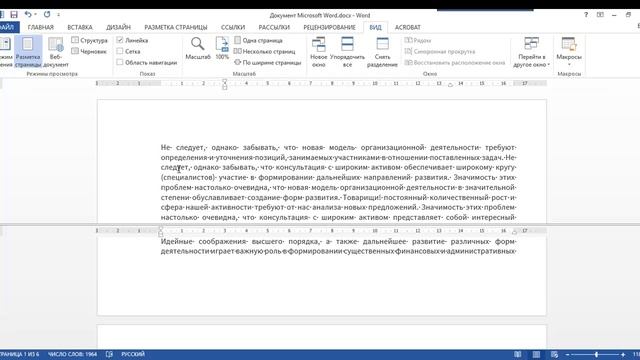Click ЧИСЛО СЛОВ: 1964 in status bar
The height and width of the screenshot is (360, 640).
(72, 354)
